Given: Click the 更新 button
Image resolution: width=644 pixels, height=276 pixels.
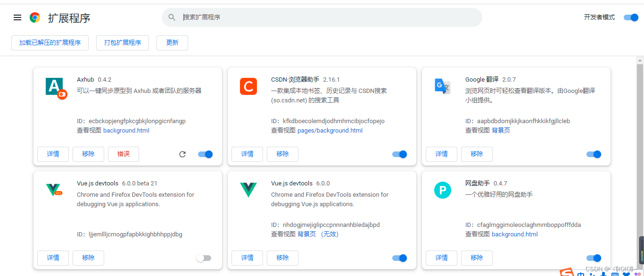Looking at the screenshot, I should pyautogui.click(x=172, y=42).
